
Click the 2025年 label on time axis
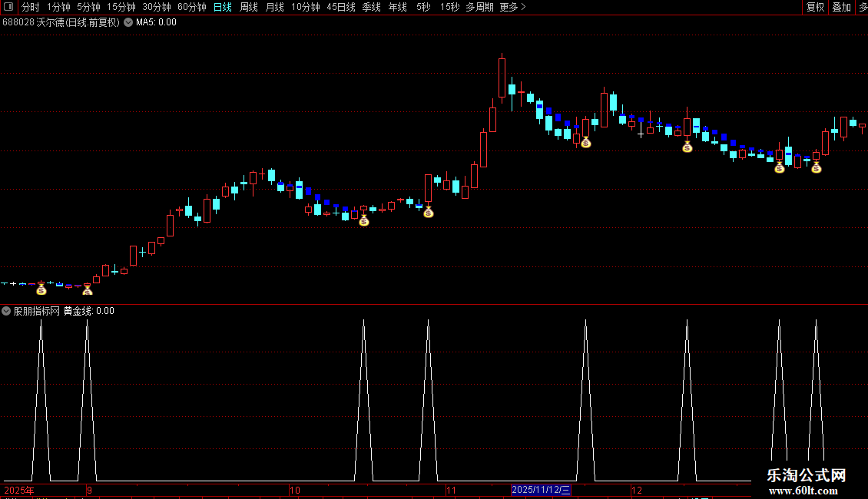pyautogui.click(x=19, y=490)
